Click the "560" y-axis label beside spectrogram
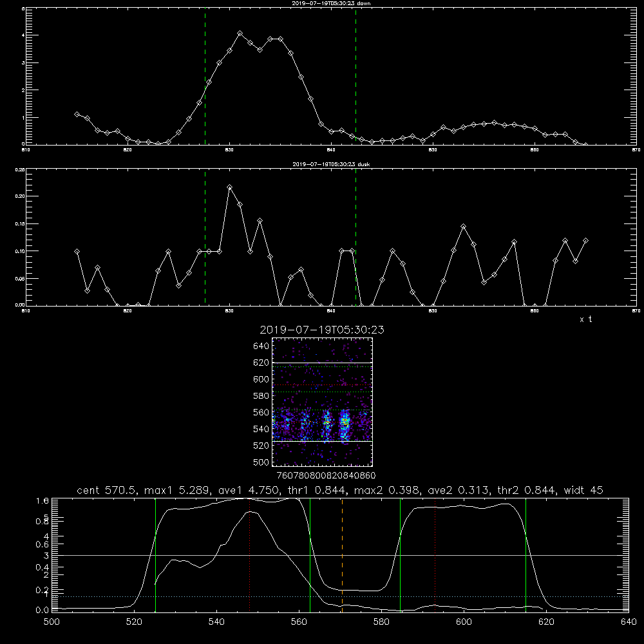This screenshot has height=644, width=644. pyautogui.click(x=261, y=412)
